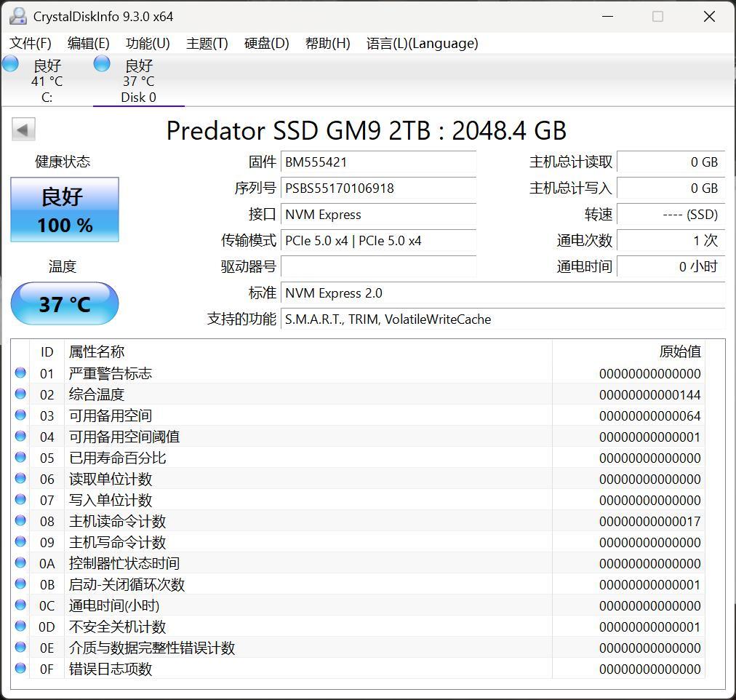Click raw value 00000000000144
The image size is (736, 700).
[x=650, y=395]
